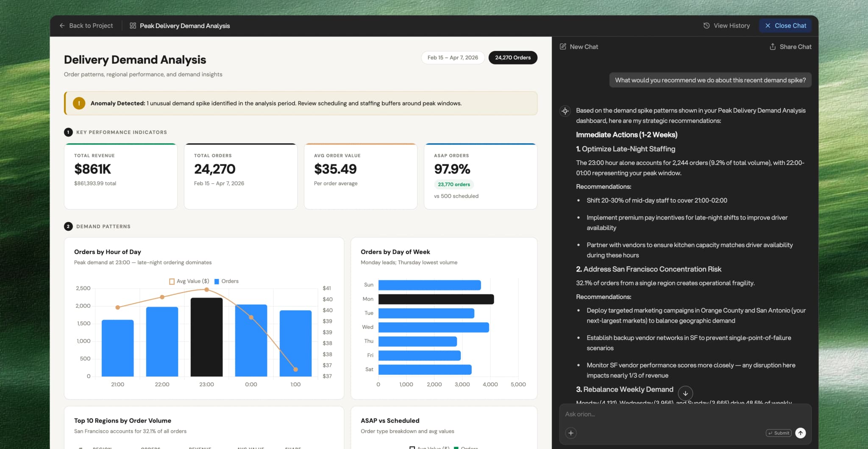Click the sparkle AI icon beside the assistant response

pos(565,111)
